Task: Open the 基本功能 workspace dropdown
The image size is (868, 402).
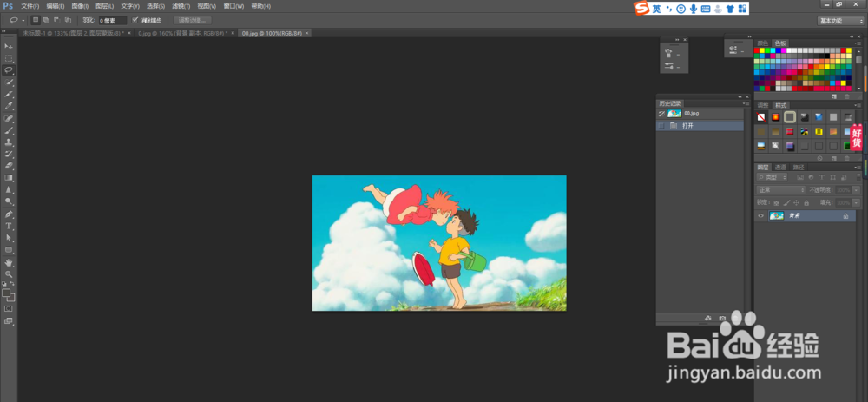Action: coord(841,21)
